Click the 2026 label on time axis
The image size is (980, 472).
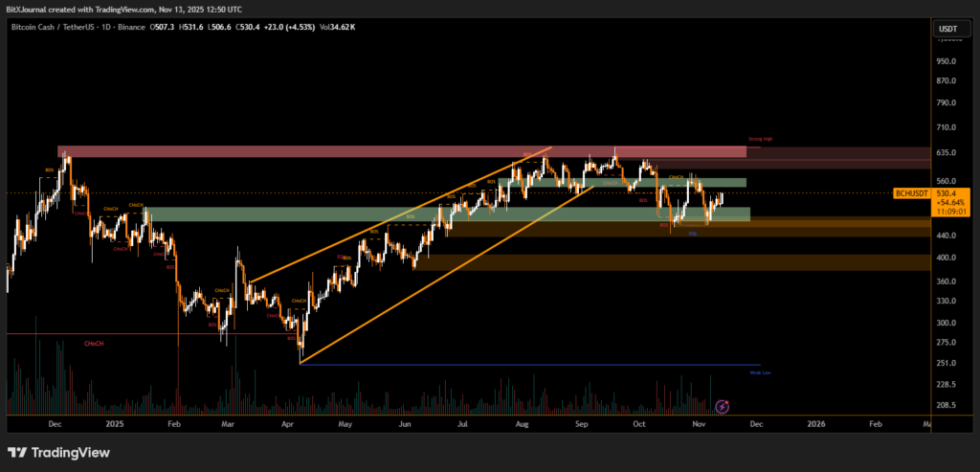(815, 422)
